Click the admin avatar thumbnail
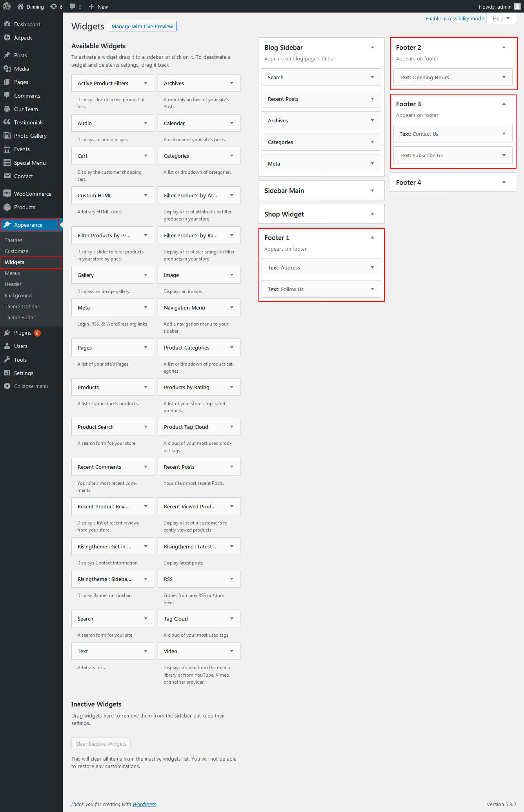 pyautogui.click(x=517, y=6)
